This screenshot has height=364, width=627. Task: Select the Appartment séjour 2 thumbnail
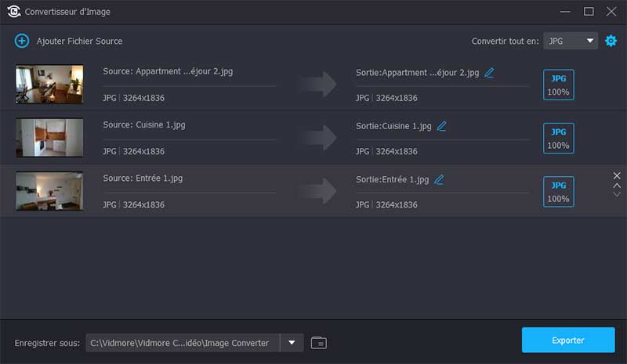[x=49, y=85]
